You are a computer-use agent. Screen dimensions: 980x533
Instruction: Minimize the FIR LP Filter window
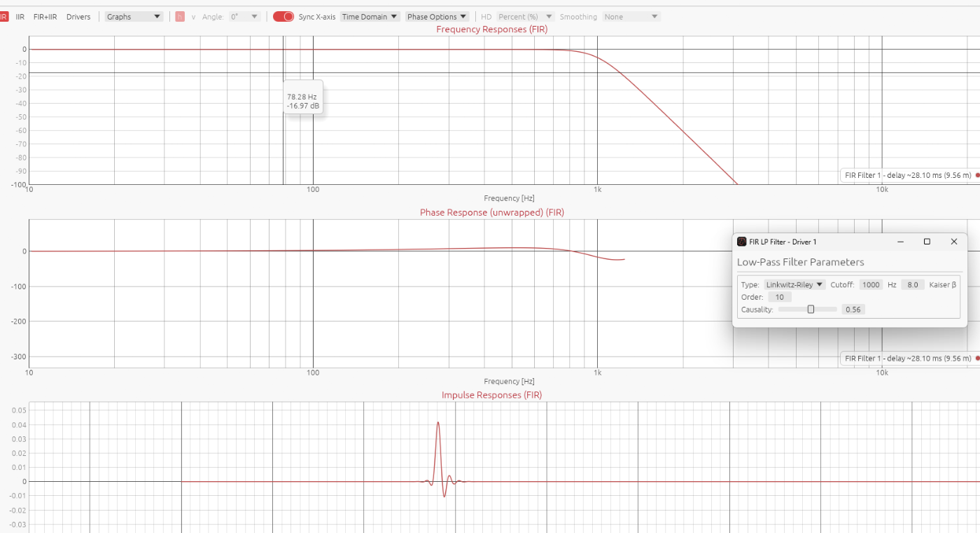900,242
